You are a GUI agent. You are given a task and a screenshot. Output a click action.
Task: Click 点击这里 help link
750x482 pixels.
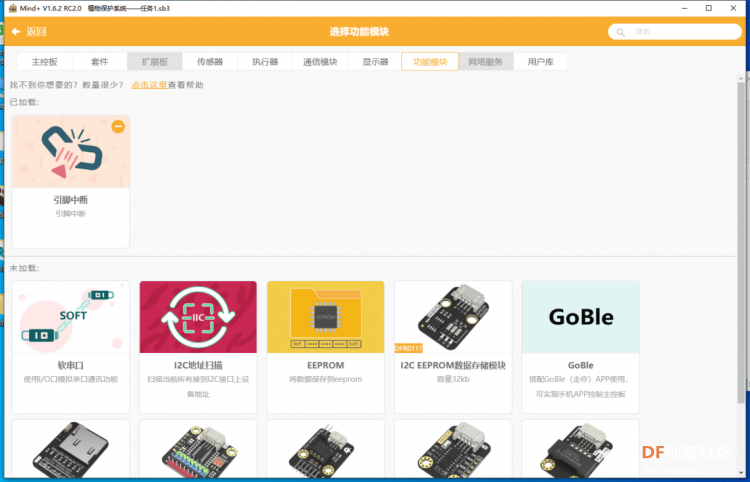click(149, 85)
